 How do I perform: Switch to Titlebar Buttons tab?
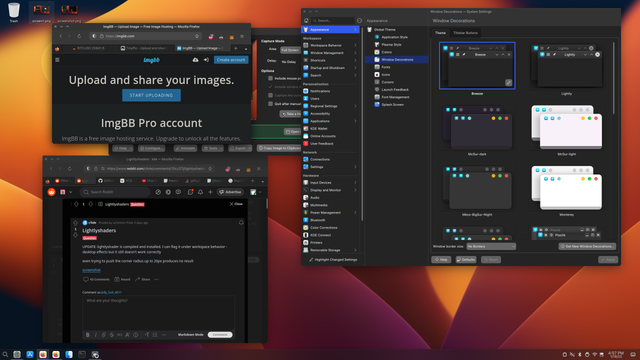click(x=465, y=33)
